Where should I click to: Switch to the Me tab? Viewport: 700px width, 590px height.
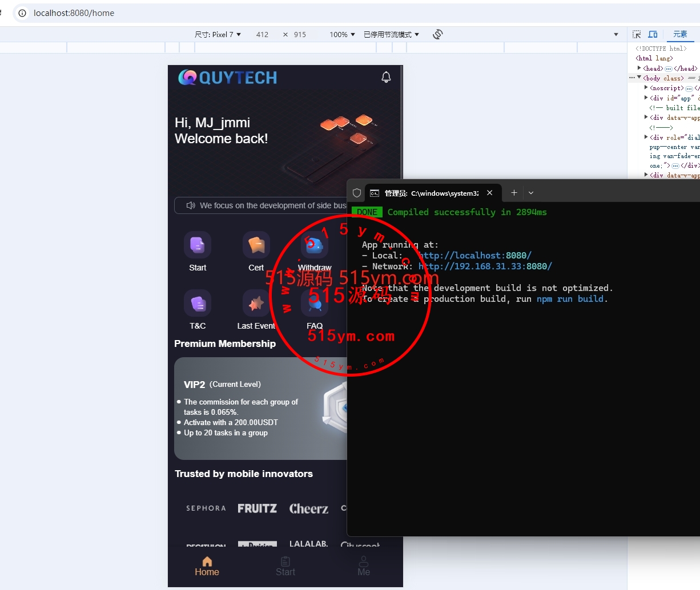coord(364,566)
